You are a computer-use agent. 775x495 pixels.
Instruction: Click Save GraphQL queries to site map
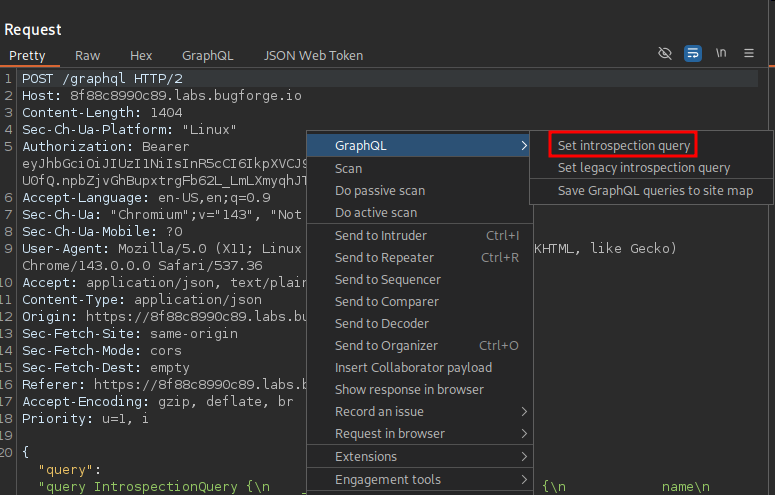tap(655, 190)
